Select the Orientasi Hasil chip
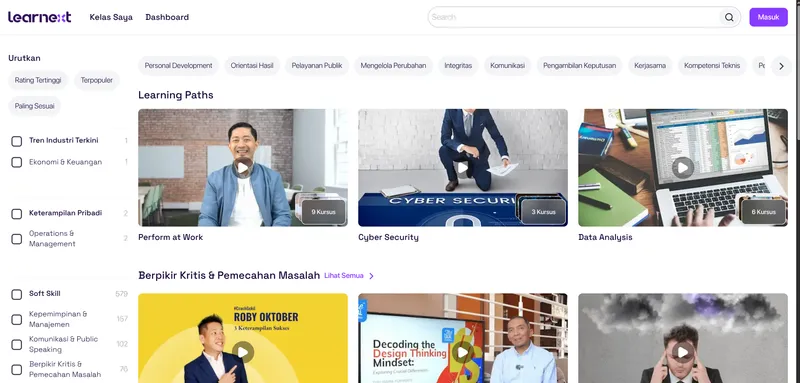The image size is (800, 383). (x=252, y=66)
